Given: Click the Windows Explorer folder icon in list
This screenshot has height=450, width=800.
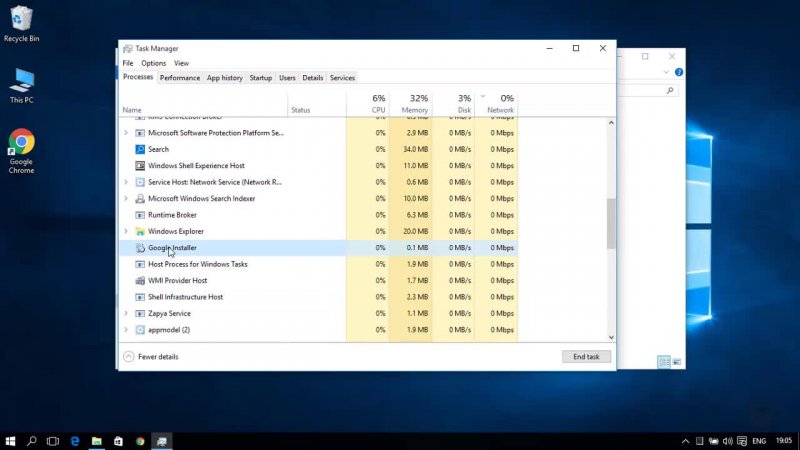Looking at the screenshot, I should [140, 231].
